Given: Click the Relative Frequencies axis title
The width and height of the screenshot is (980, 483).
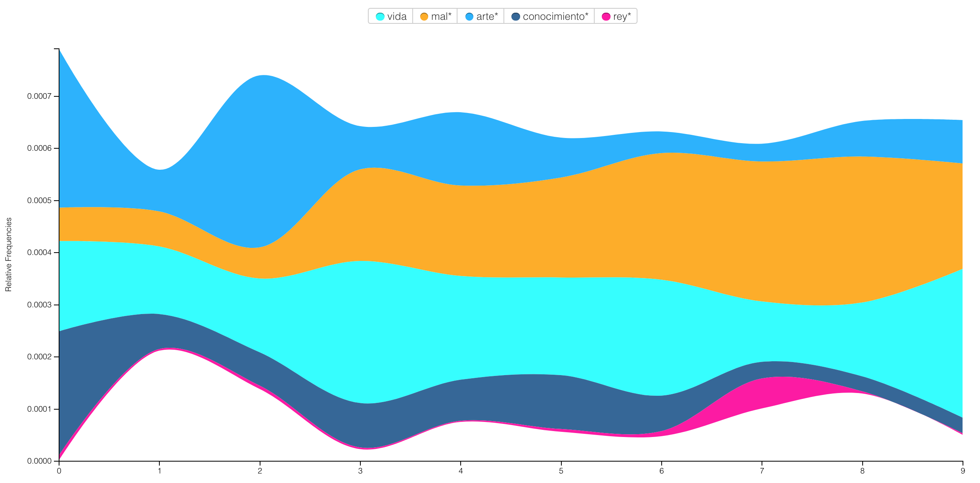Looking at the screenshot, I should click(9, 254).
